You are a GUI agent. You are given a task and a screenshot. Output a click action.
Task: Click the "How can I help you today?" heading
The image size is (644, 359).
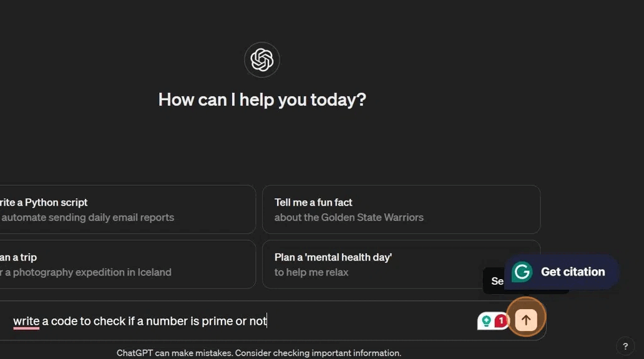point(262,100)
